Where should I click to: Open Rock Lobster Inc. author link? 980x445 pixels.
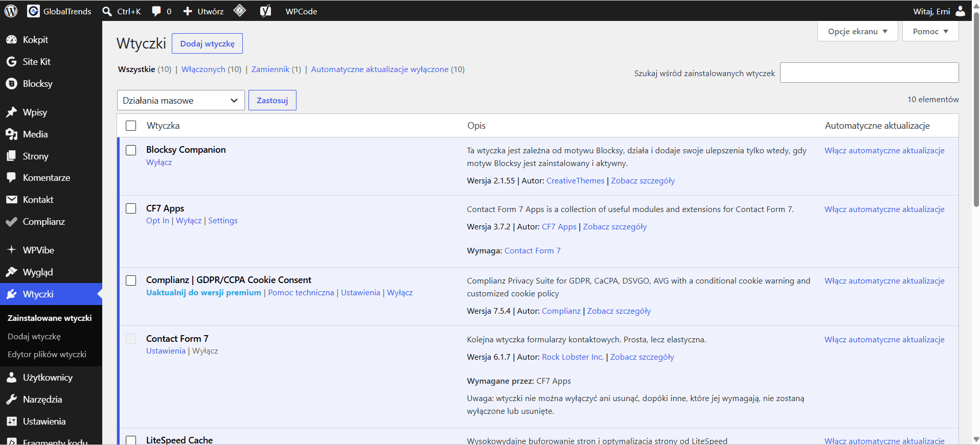[x=573, y=357]
